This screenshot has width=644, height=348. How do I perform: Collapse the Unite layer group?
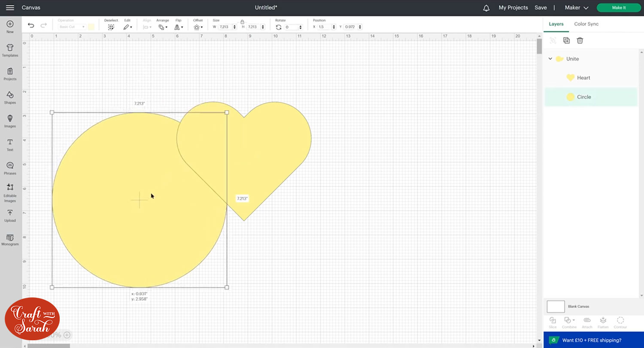550,59
